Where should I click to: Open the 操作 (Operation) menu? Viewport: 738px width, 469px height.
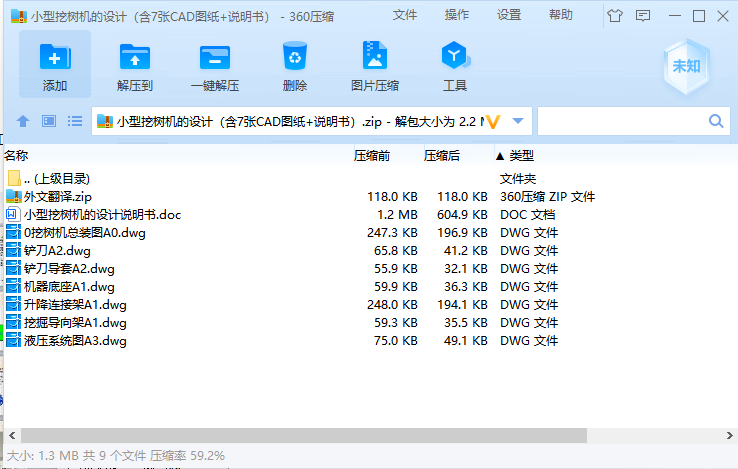pyautogui.click(x=457, y=15)
